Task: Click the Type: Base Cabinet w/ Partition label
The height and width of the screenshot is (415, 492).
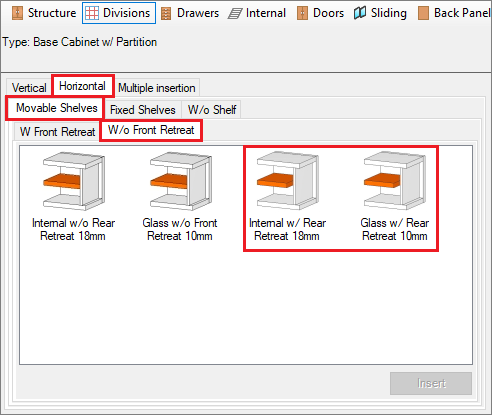Action: (x=80, y=42)
